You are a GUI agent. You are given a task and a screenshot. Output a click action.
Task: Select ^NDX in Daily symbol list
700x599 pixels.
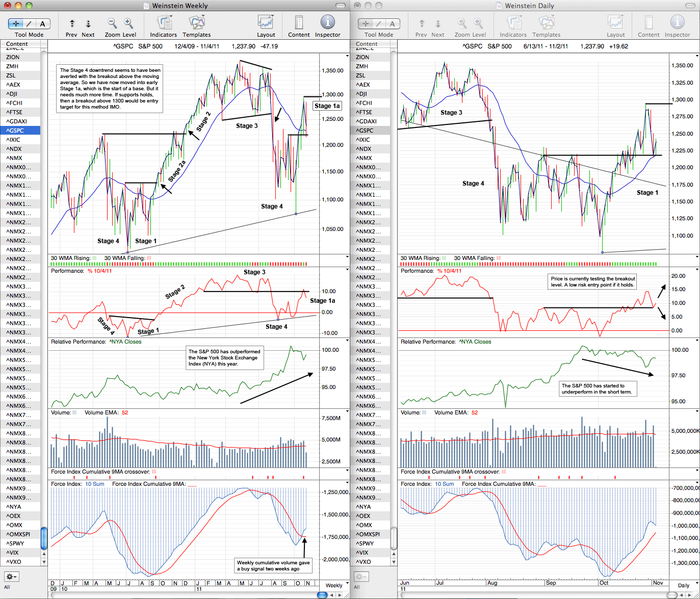pyautogui.click(x=370, y=149)
